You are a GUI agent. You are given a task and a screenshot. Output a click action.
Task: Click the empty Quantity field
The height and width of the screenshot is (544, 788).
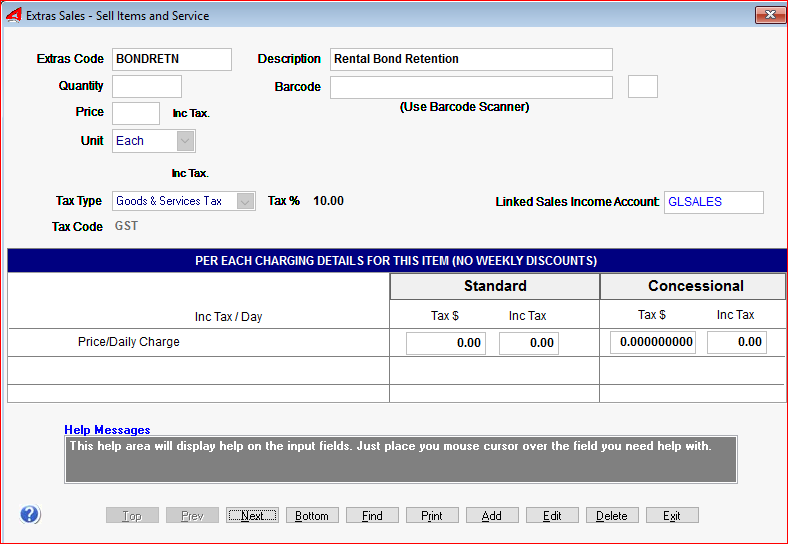(x=147, y=86)
